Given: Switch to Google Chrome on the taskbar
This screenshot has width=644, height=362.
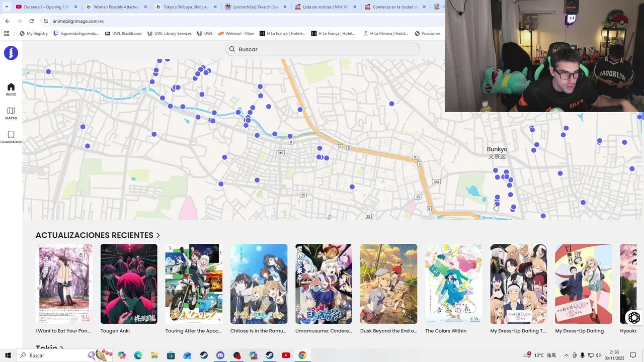Looking at the screenshot, I should 302,355.
